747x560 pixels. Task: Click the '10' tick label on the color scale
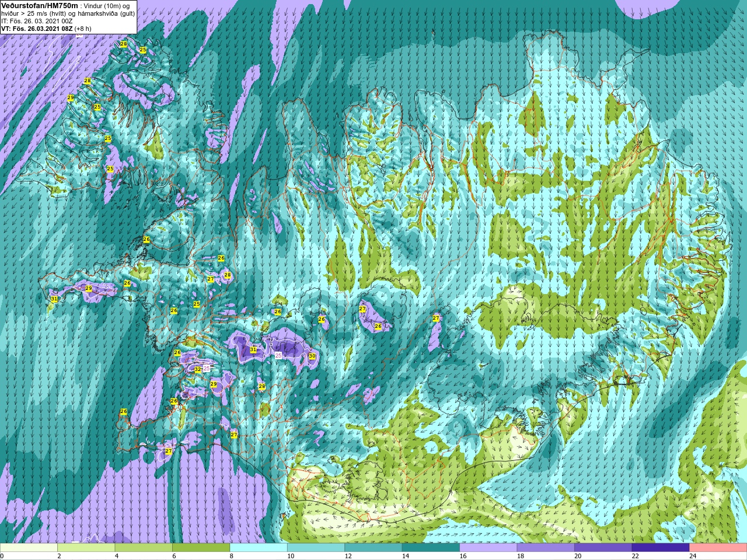pos(291,556)
